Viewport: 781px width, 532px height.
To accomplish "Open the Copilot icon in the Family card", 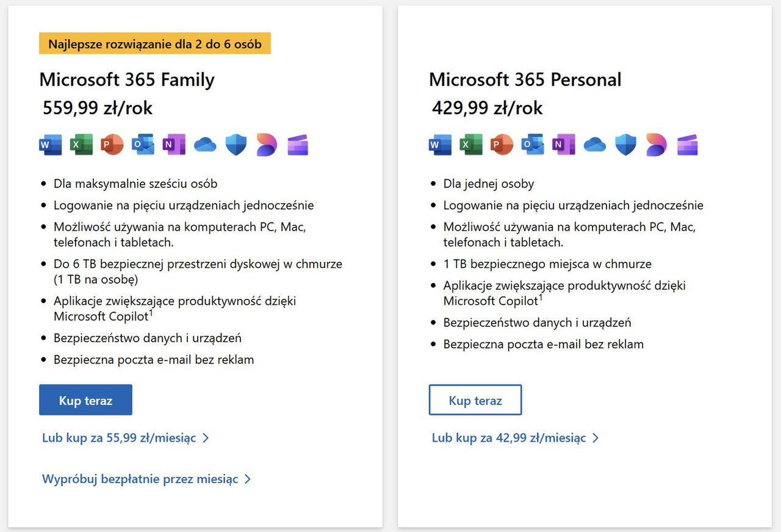I will (x=267, y=145).
